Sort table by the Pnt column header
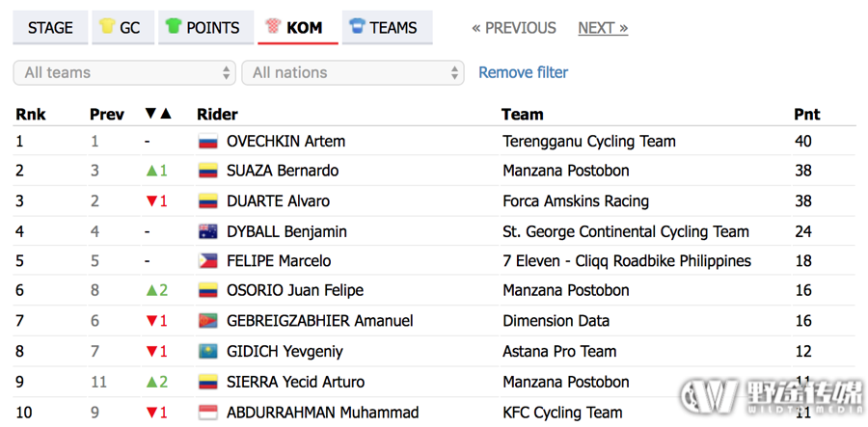The width and height of the screenshot is (868, 427). [807, 115]
